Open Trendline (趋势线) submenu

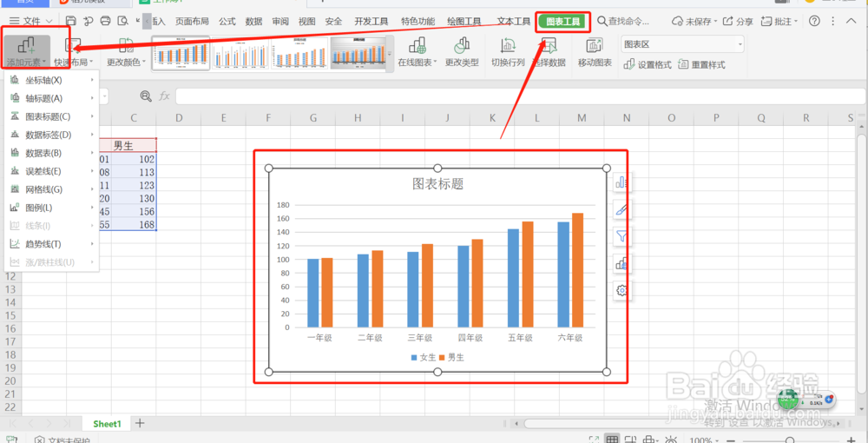pyautogui.click(x=51, y=244)
